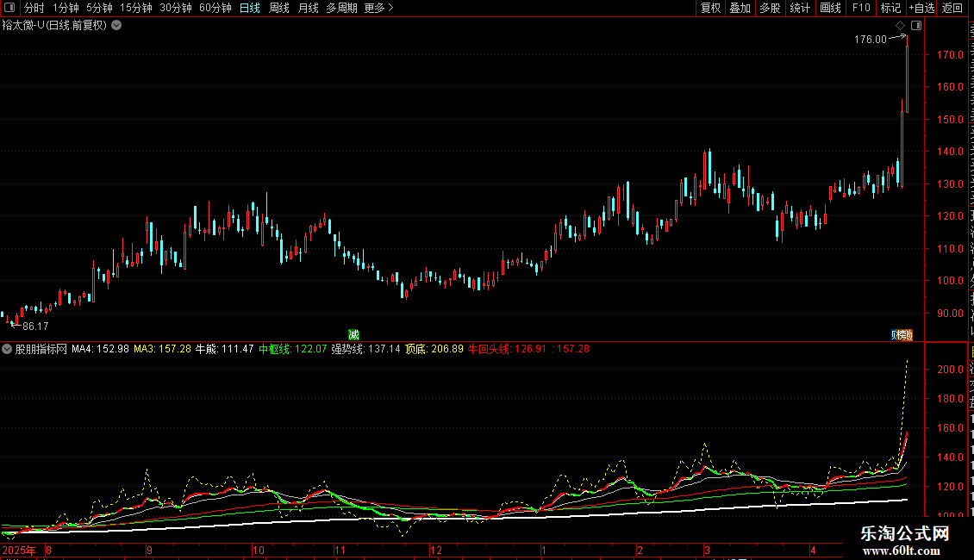Toggle the right side panel icon near 176.00
The image size is (974, 560).
pyautogui.click(x=916, y=26)
